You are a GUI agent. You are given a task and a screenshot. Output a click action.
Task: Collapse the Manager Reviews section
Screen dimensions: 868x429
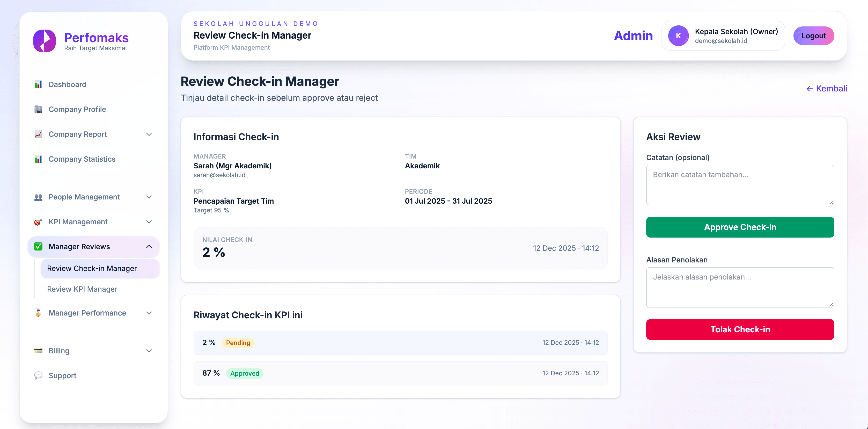point(149,246)
